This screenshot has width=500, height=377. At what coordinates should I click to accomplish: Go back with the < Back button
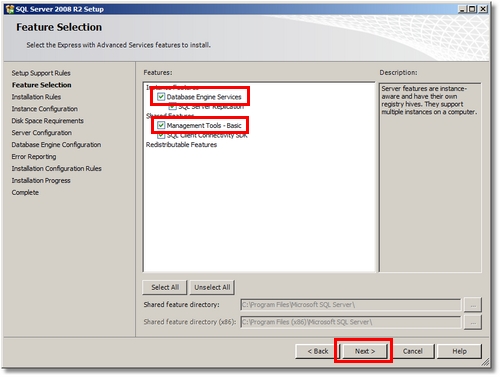tap(317, 351)
